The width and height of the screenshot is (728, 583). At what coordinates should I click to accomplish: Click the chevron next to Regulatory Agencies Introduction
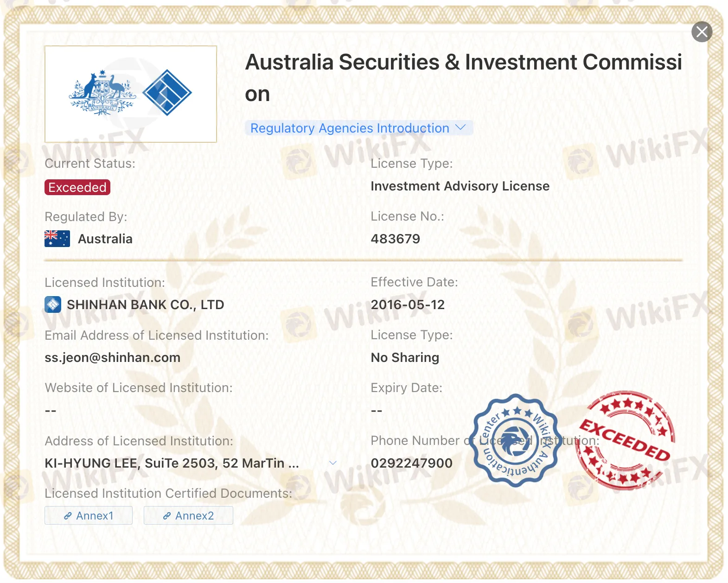click(460, 127)
